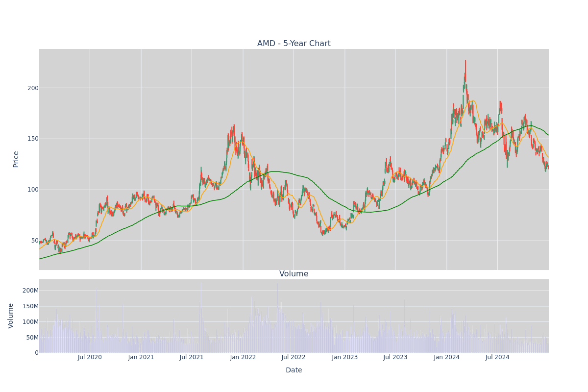Click the "0" volume axis tick
This screenshot has height=392, width=588.
point(37,353)
